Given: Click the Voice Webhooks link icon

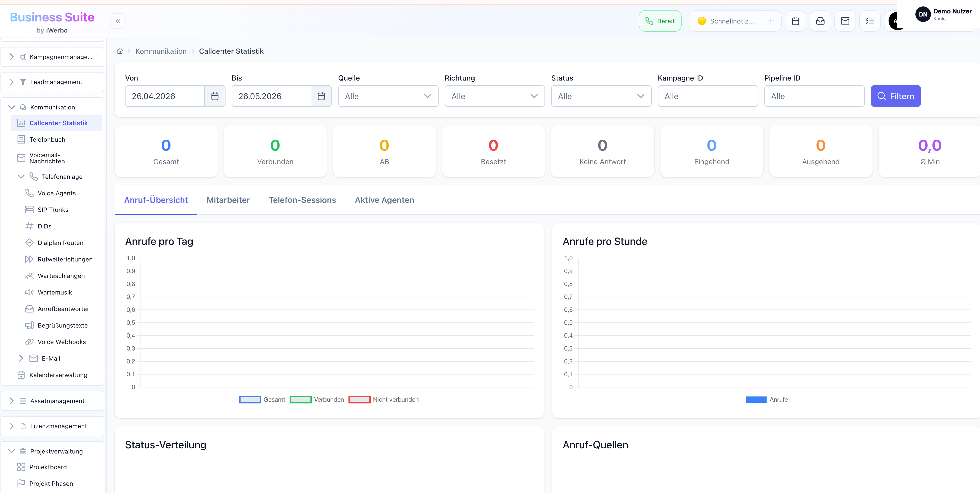Looking at the screenshot, I should coord(29,342).
